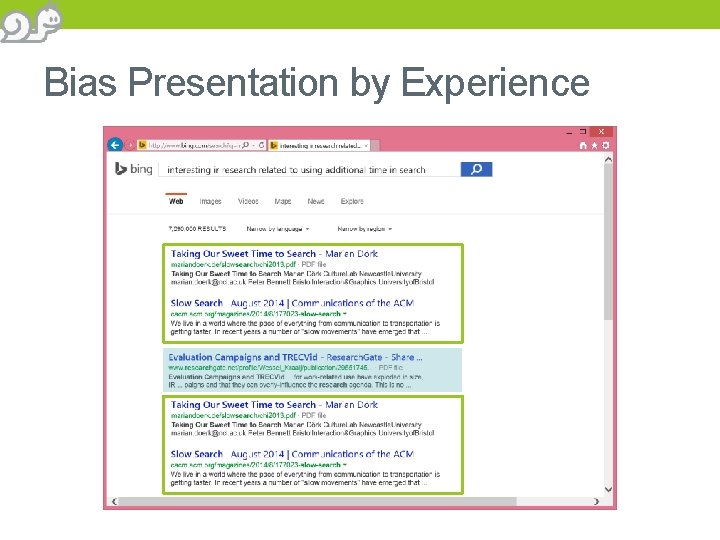This screenshot has height=540, width=720.
Task: Open the browser home icon
Action: pyautogui.click(x=583, y=146)
